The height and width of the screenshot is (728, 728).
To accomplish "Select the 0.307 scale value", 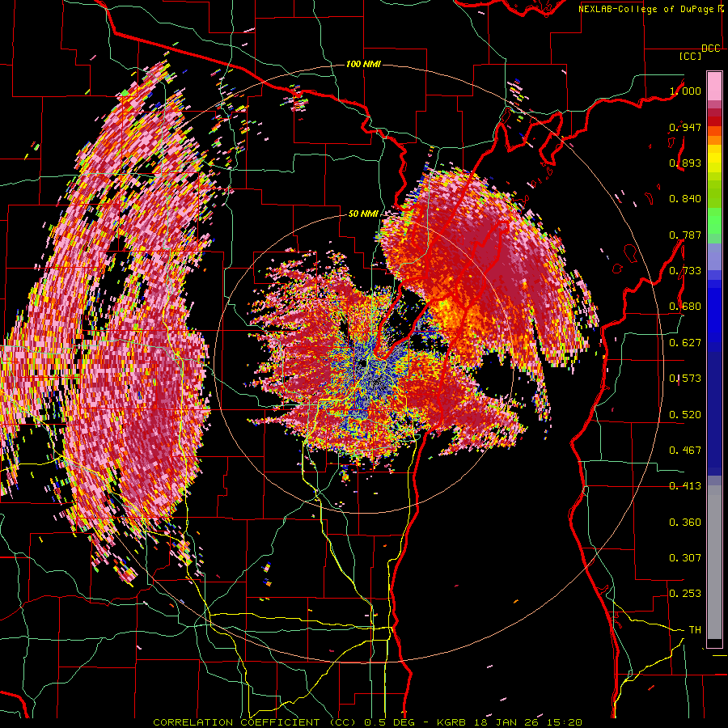I will pos(685,558).
